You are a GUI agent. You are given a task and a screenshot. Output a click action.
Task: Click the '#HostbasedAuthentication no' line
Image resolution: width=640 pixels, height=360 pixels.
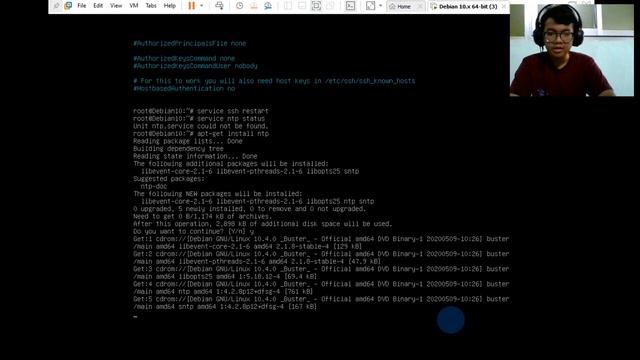click(x=184, y=89)
